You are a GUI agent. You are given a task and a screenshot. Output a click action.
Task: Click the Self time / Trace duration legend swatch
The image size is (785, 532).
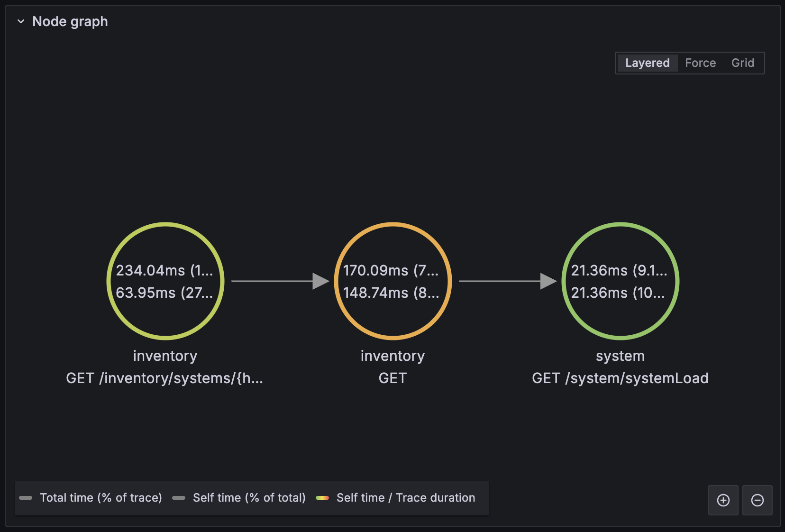[322, 498]
